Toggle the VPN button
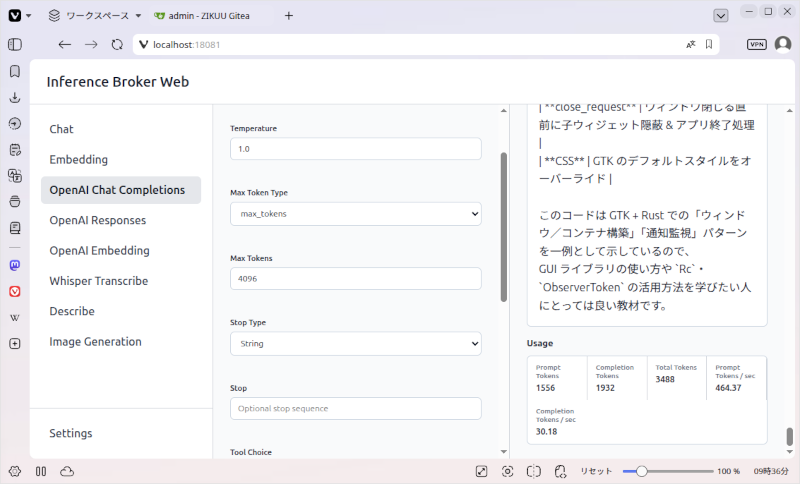This screenshot has width=800, height=484. pos(757,44)
